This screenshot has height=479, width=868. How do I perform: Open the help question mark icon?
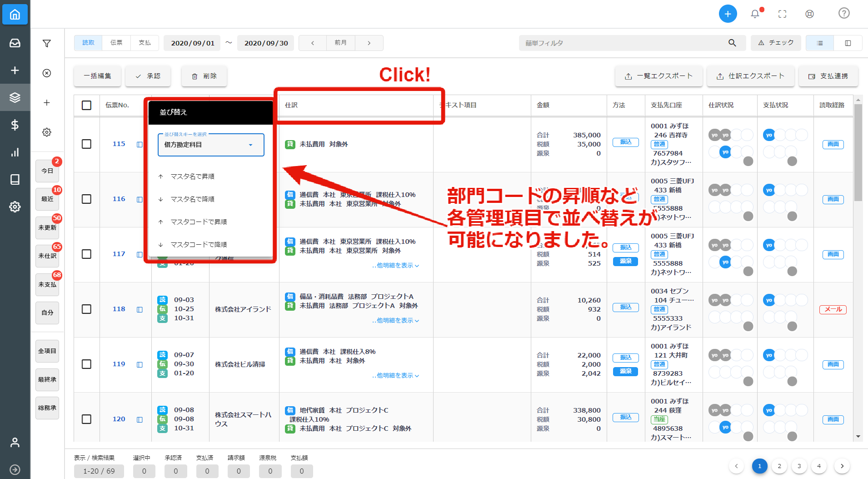click(x=844, y=13)
